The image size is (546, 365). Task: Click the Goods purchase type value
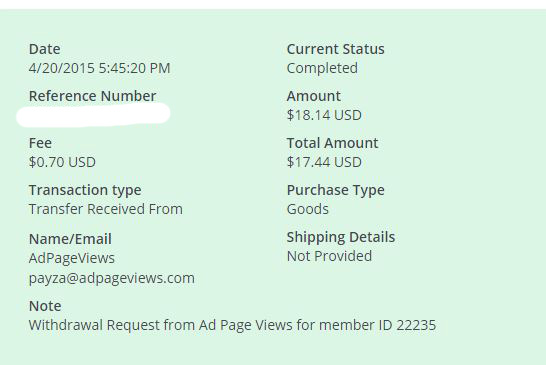pos(308,209)
